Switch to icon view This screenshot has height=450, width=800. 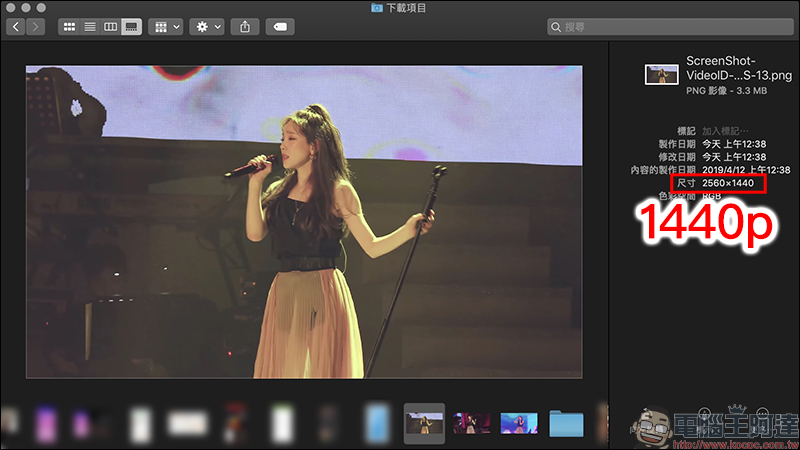pos(70,26)
